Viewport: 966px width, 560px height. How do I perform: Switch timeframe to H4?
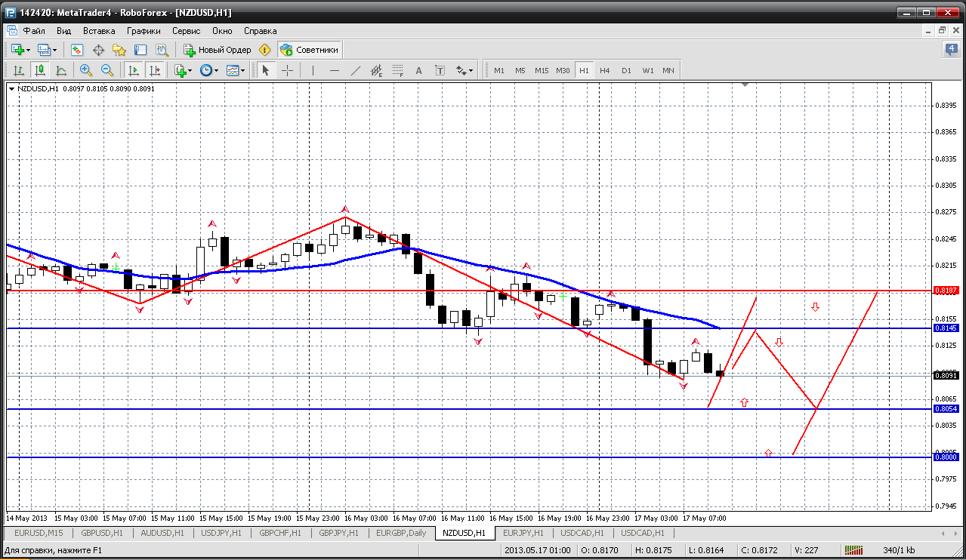605,70
